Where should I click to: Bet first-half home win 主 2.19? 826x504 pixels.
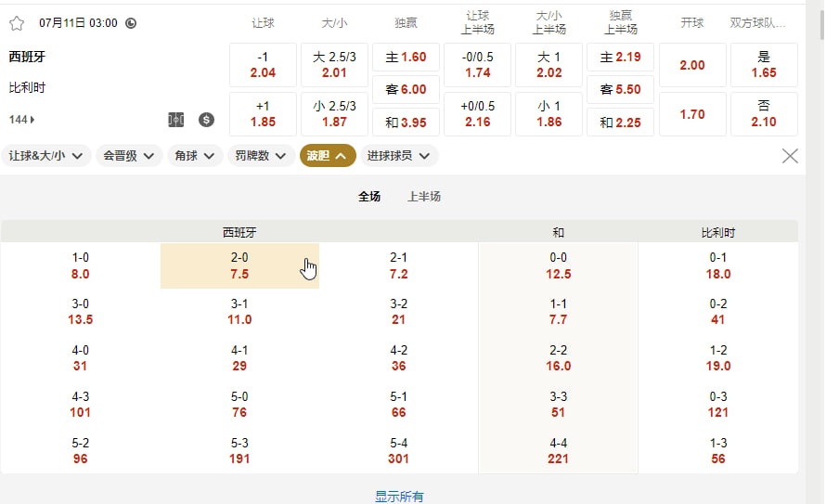click(621, 57)
